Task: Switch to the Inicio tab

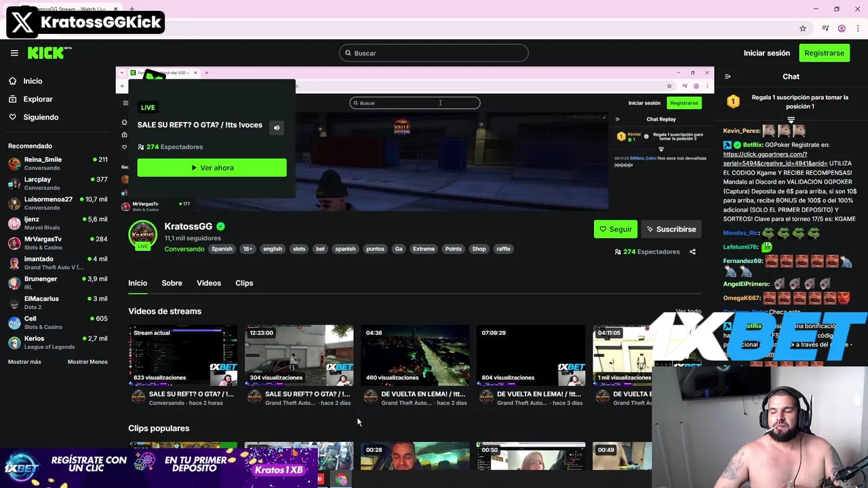Action: [x=138, y=283]
